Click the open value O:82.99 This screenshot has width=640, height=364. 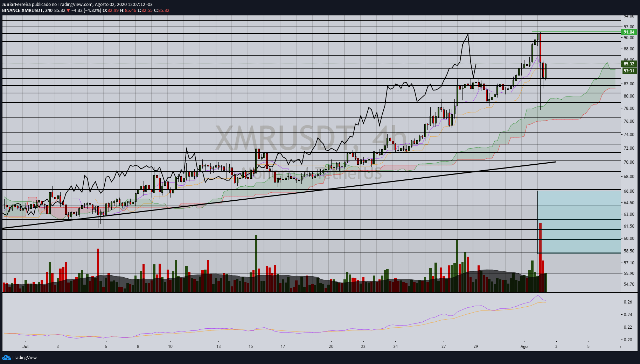[111, 10]
